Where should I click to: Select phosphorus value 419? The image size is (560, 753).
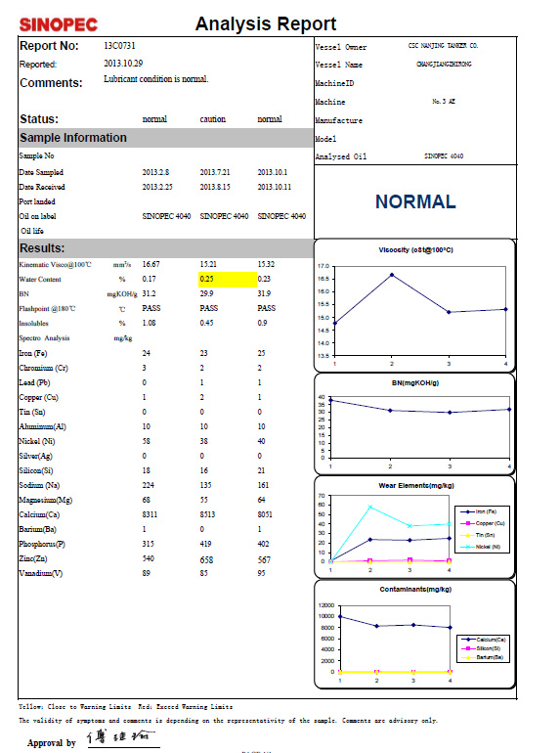click(205, 544)
